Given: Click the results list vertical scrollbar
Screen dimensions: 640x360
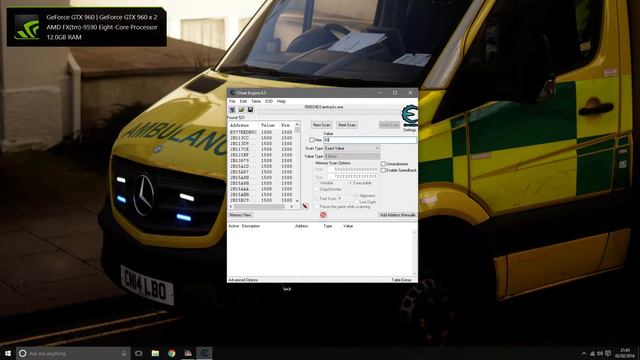Looking at the screenshot, I should click(297, 163).
